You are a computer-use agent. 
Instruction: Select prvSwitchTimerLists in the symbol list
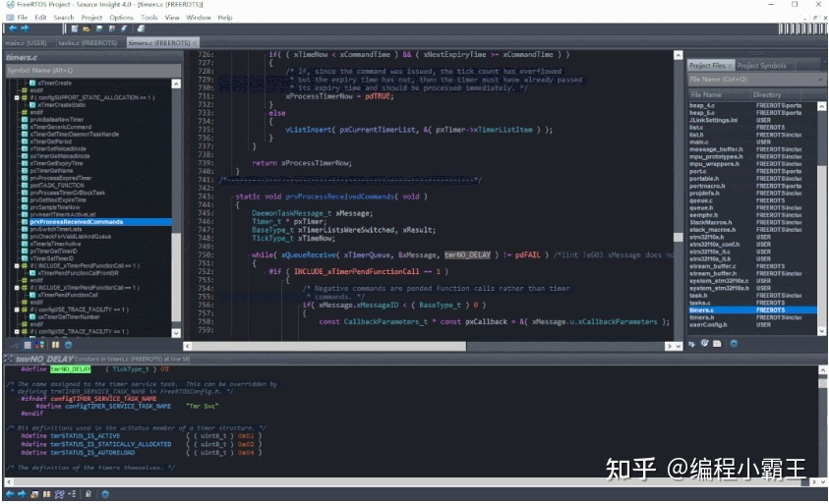point(56,229)
